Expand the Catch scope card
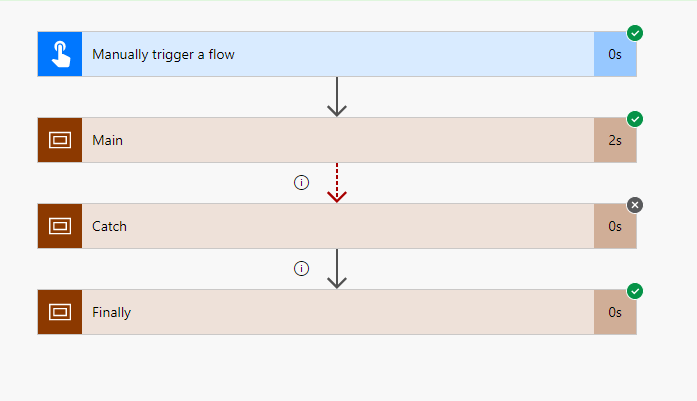 click(337, 226)
